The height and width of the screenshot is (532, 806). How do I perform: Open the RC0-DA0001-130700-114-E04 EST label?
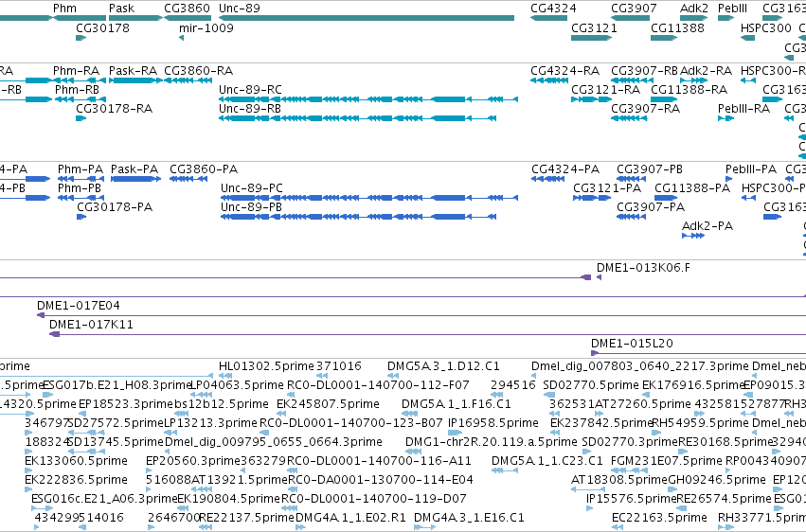click(x=381, y=480)
